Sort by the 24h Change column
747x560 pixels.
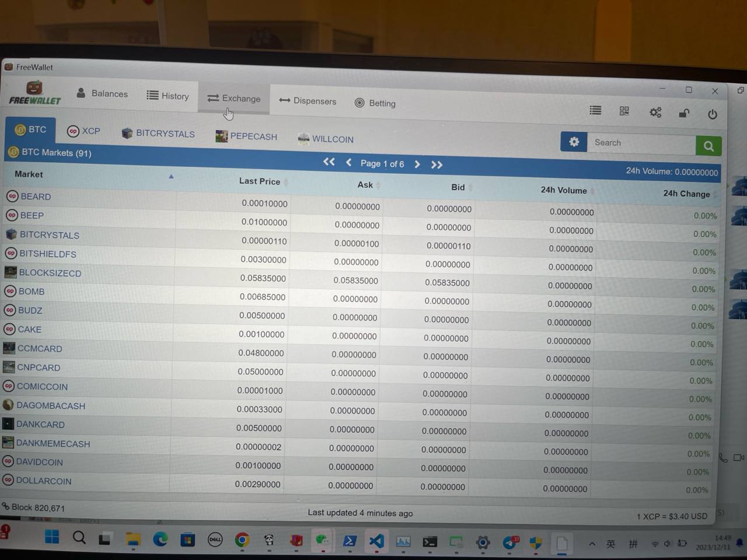(x=686, y=193)
